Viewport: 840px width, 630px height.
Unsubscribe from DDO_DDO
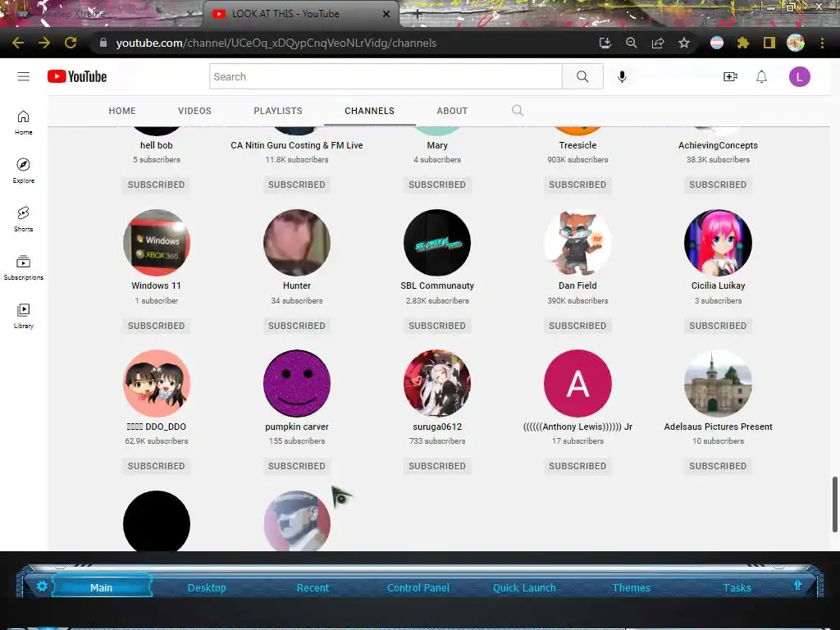pyautogui.click(x=156, y=466)
